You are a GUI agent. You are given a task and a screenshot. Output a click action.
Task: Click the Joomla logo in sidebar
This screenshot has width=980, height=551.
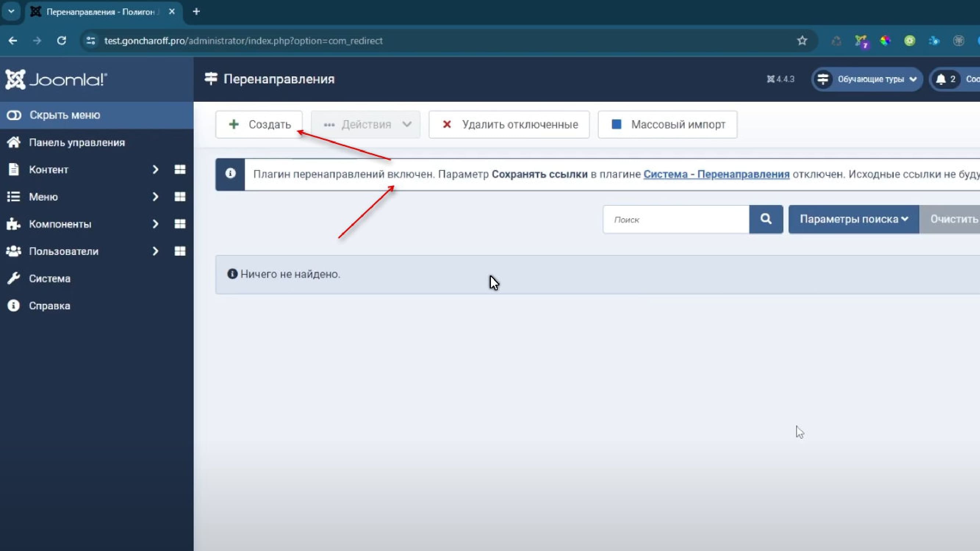[x=56, y=79]
